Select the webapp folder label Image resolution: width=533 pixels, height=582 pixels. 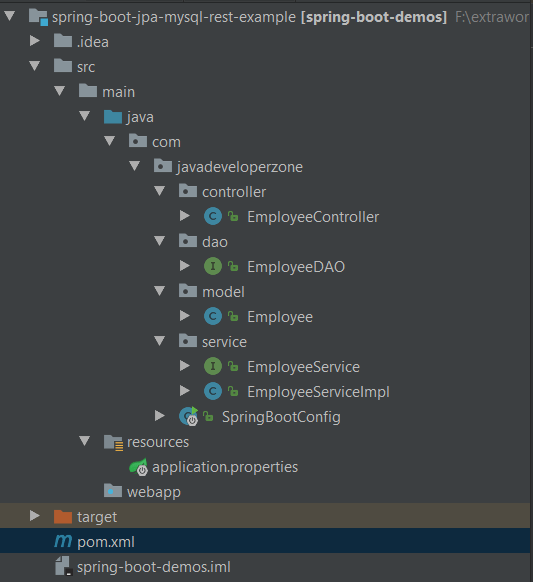point(154,493)
